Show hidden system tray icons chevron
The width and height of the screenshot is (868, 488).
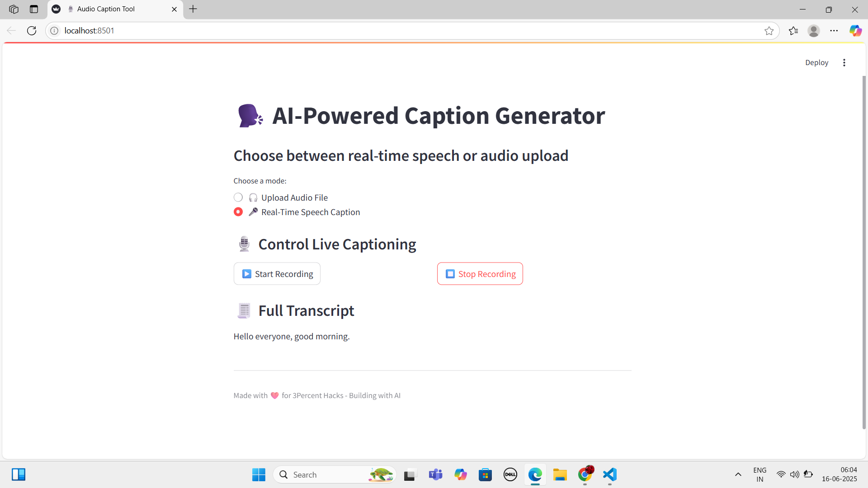pos(738,474)
